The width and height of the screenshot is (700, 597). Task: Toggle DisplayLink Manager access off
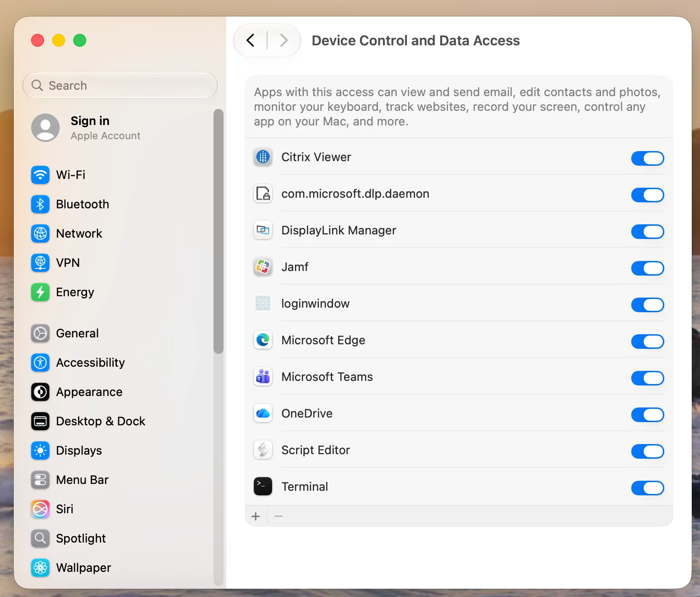click(647, 232)
